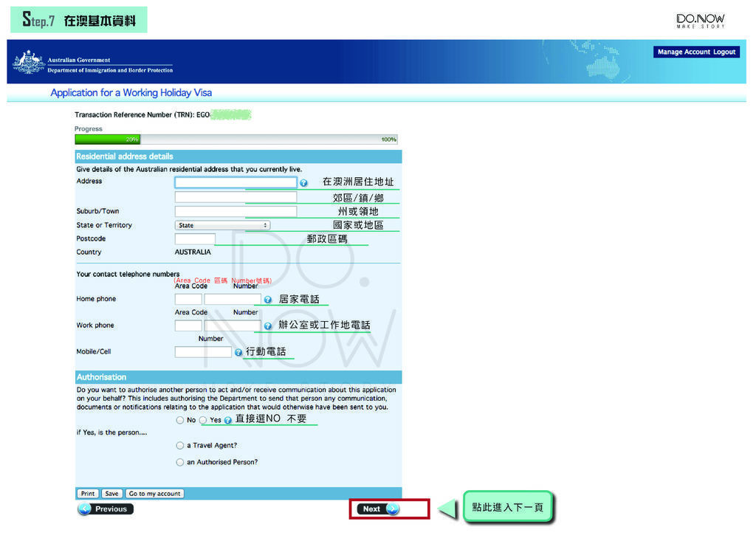Click the green application progress bar
The image size is (756, 541).
(236, 139)
